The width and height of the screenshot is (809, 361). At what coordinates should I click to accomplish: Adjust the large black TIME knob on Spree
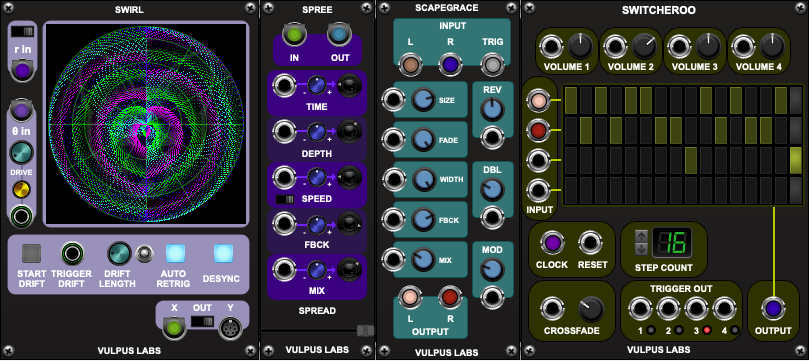pyautogui.click(x=349, y=86)
